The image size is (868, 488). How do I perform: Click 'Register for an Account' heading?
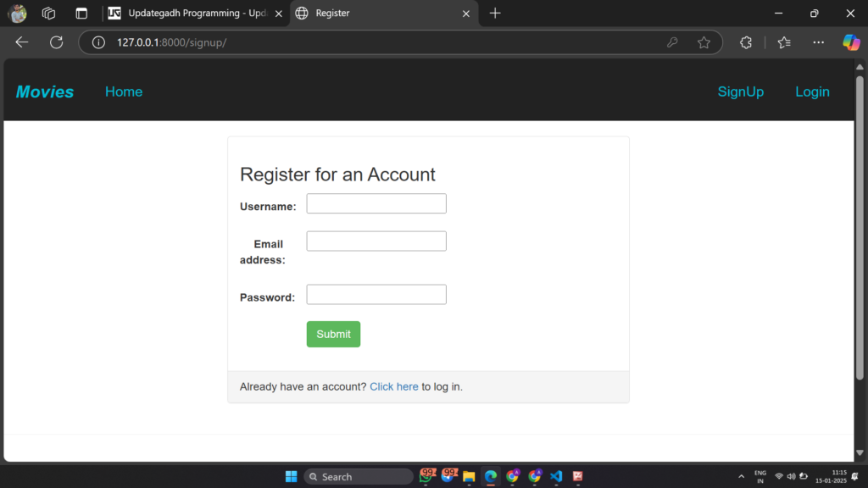point(337,175)
